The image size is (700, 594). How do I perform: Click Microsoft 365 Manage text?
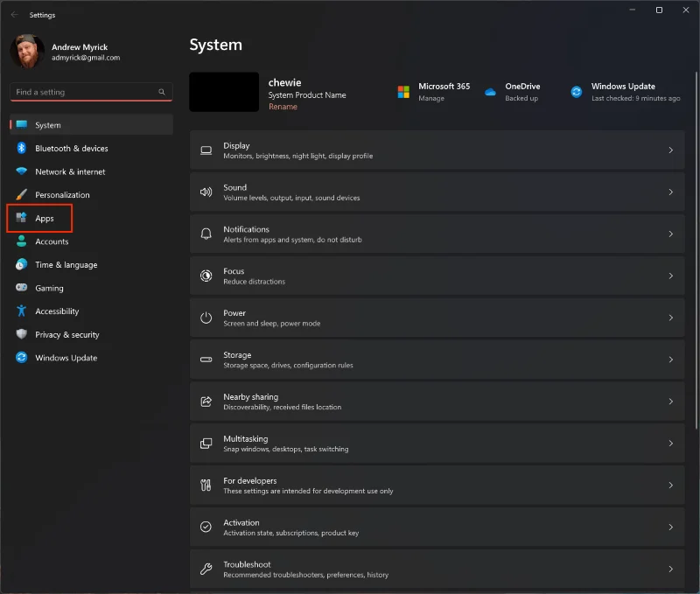pos(430,98)
